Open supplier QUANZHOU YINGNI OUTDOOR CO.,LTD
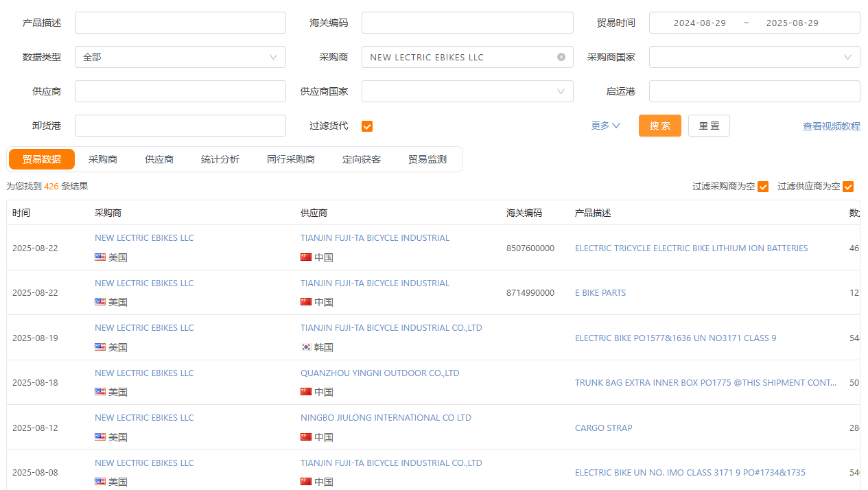This screenshot has width=868, height=490. tap(380, 373)
